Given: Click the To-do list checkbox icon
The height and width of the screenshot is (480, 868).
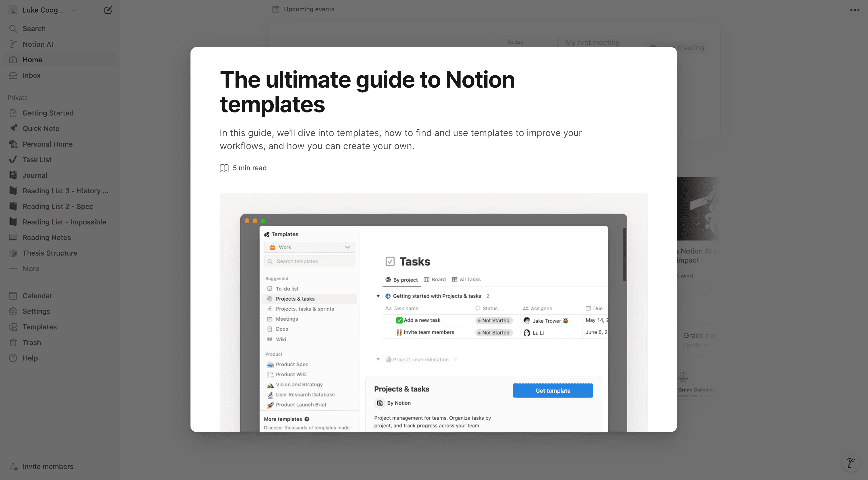Looking at the screenshot, I should point(270,288).
